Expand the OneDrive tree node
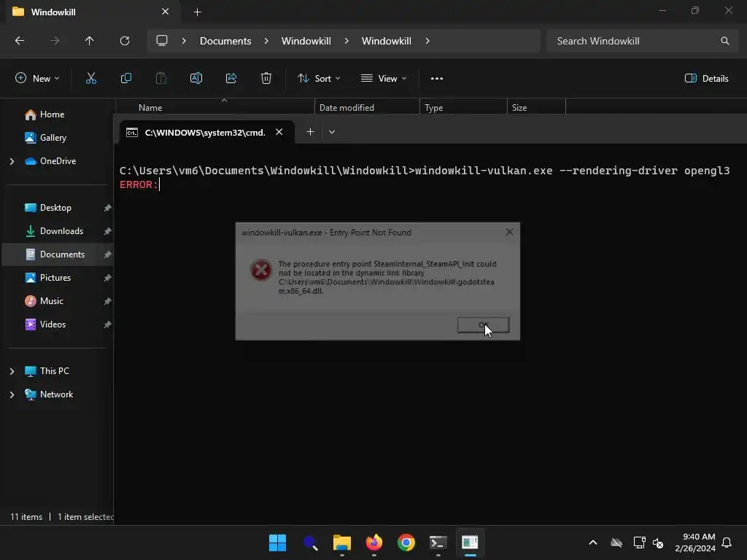The width and height of the screenshot is (747, 560). coord(12,161)
